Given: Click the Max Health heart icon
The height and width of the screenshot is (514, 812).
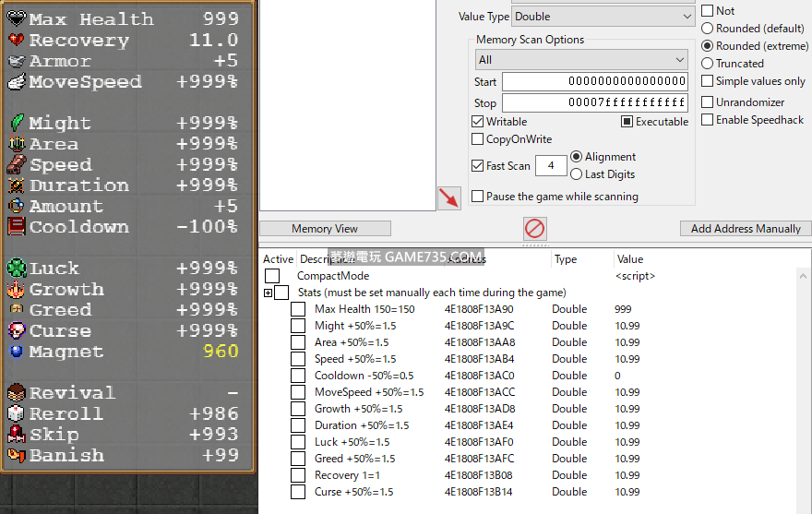Looking at the screenshot, I should [x=17, y=19].
